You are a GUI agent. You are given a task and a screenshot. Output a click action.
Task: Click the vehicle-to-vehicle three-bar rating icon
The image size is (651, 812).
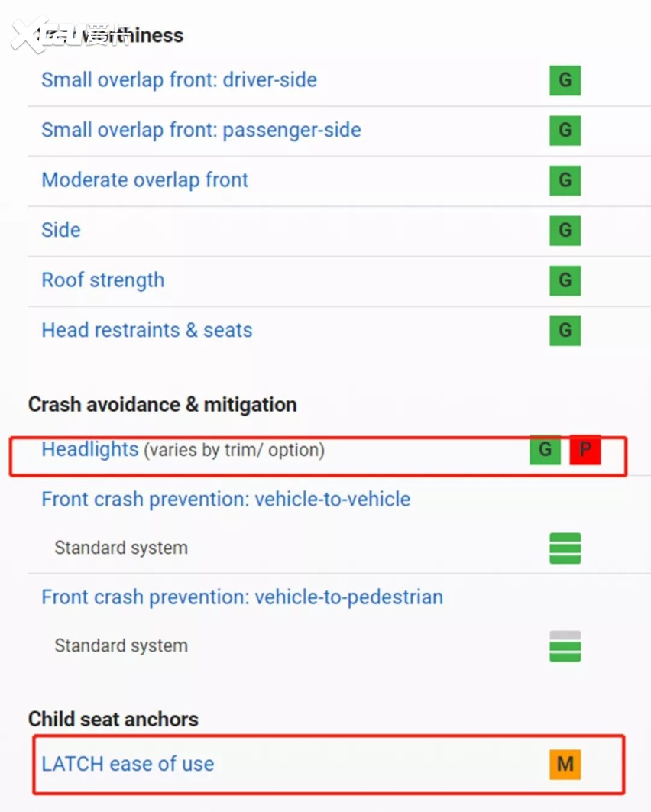tap(565, 548)
